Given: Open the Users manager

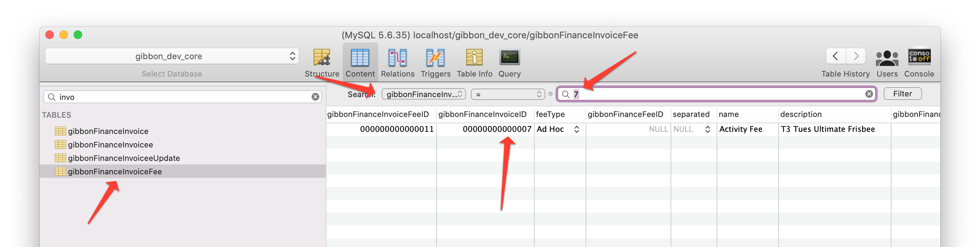Looking at the screenshot, I should (887, 63).
